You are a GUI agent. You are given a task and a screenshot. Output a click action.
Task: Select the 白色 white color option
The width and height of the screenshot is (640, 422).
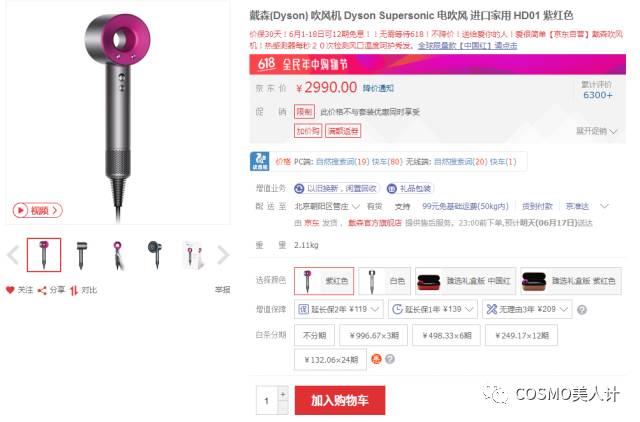[384, 281]
